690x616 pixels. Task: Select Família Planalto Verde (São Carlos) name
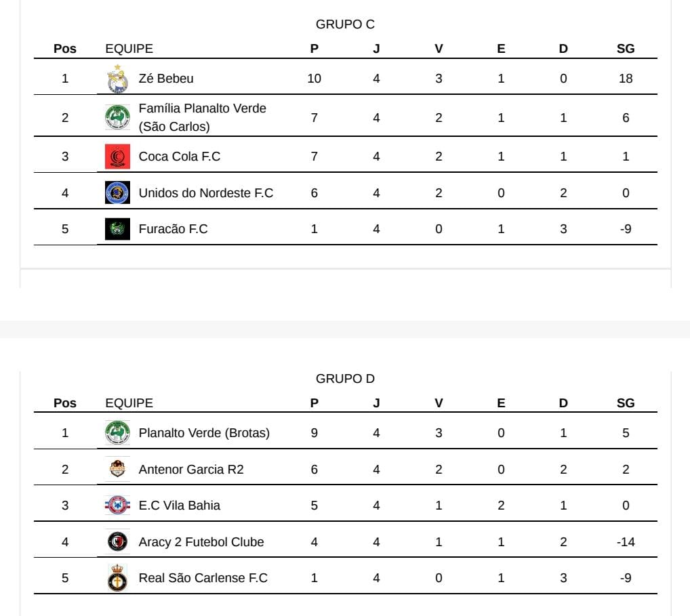[203, 117]
